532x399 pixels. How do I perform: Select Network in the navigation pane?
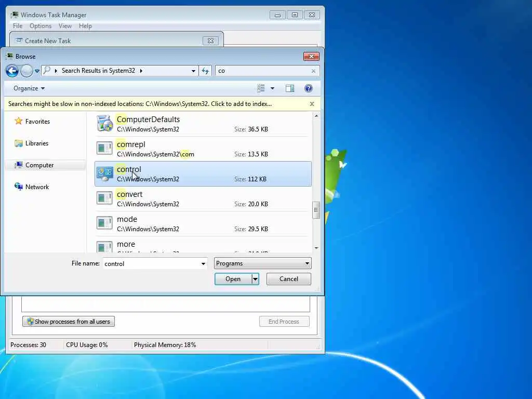[37, 187]
